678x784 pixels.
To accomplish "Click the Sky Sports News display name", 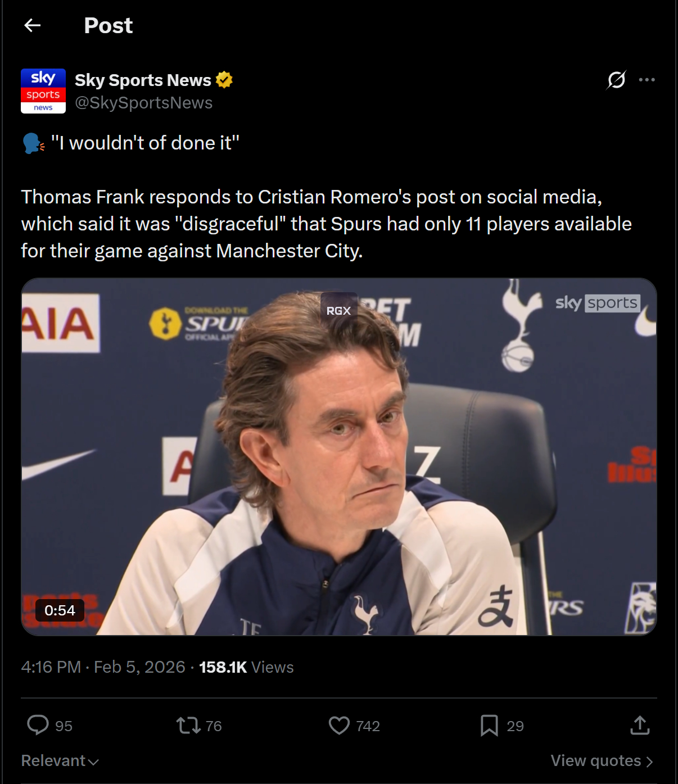I will 143,80.
